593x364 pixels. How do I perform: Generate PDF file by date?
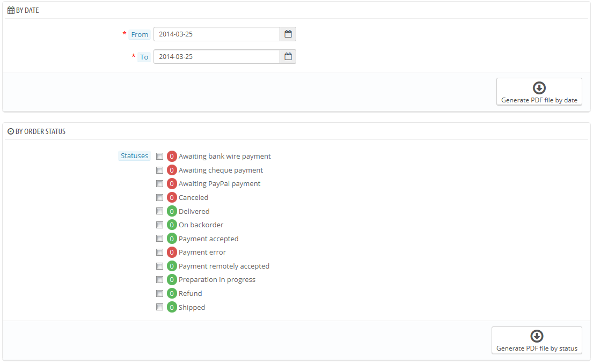[539, 92]
